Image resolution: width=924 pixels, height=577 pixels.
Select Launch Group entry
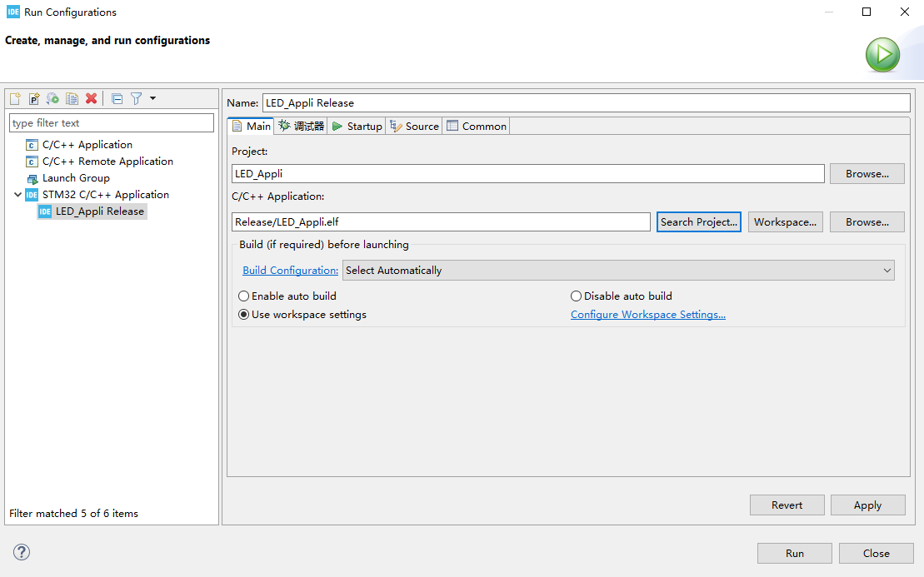(76, 178)
